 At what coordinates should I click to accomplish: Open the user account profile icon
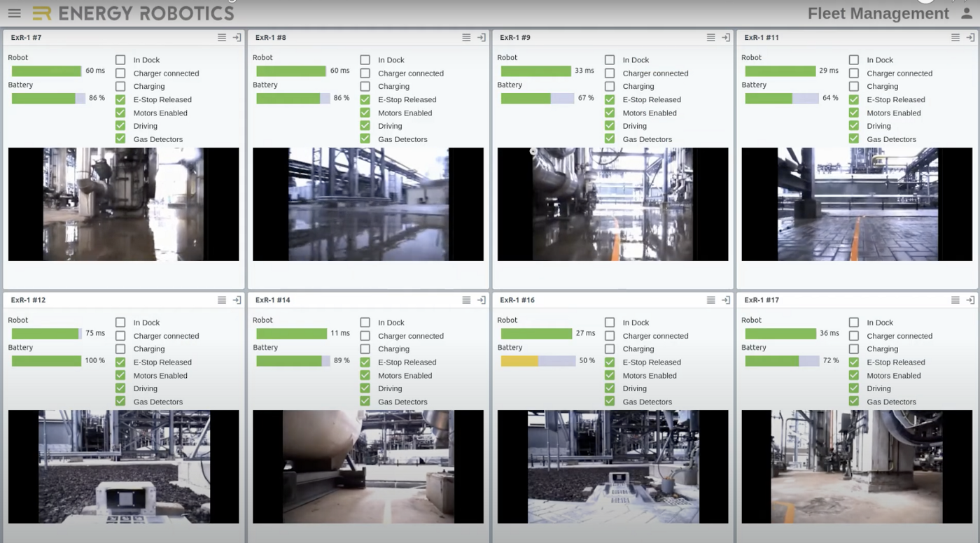(x=967, y=13)
